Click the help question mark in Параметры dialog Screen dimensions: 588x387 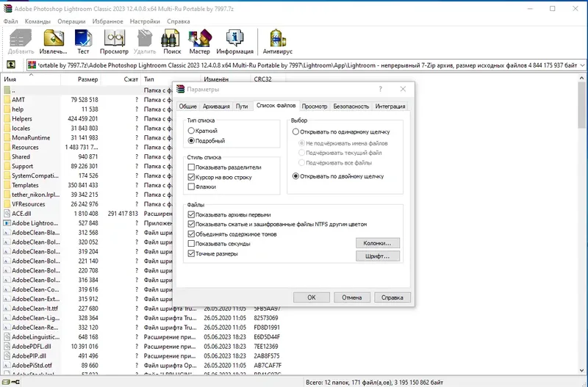point(380,89)
